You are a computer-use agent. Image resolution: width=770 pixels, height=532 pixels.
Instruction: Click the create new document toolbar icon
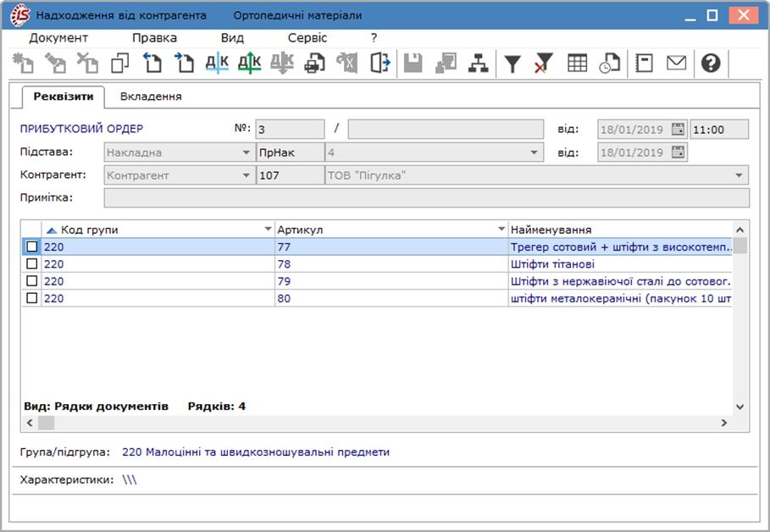coord(23,63)
